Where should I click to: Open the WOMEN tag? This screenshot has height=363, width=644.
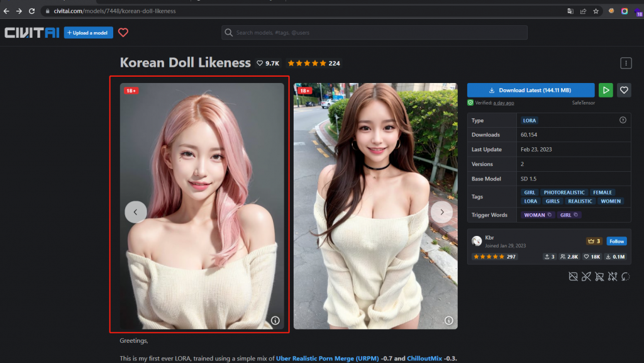click(610, 201)
